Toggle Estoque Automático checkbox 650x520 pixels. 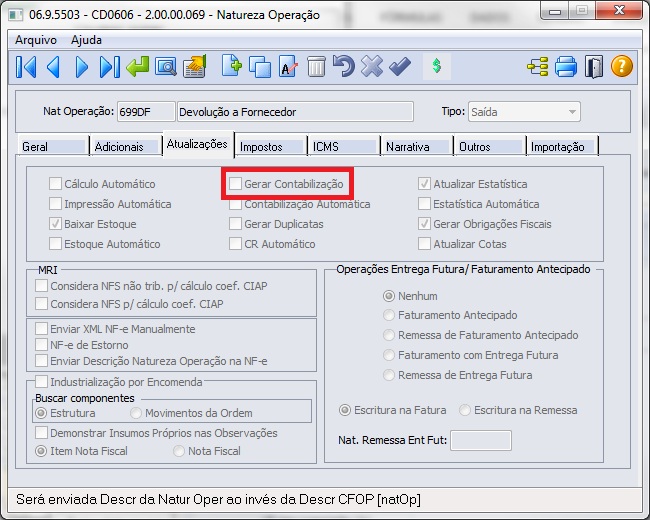[55, 243]
